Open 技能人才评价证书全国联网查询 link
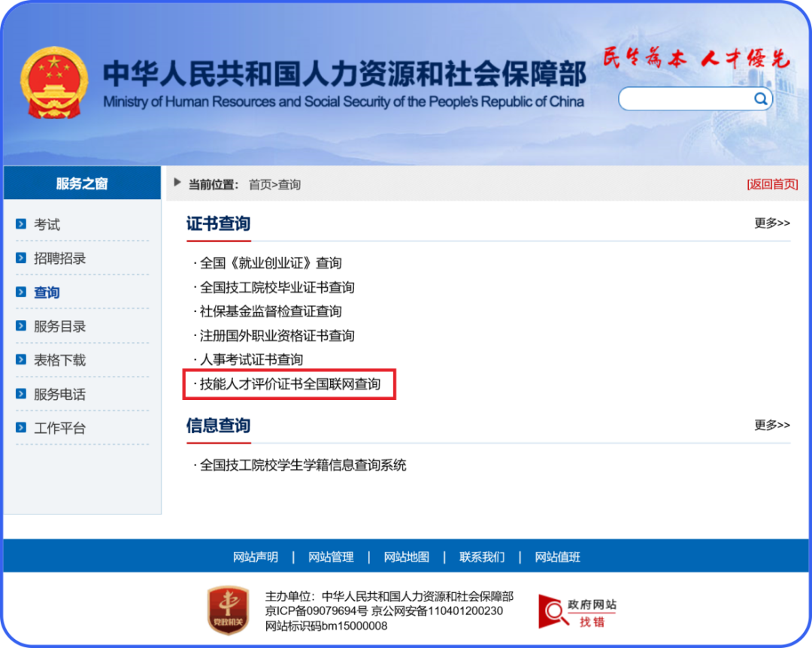This screenshot has height=648, width=812. tap(290, 384)
